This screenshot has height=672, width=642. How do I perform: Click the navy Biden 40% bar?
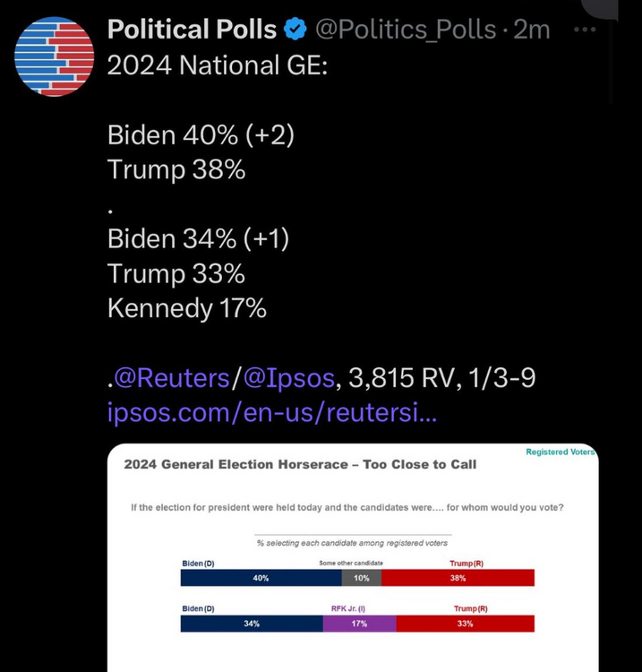(x=261, y=579)
